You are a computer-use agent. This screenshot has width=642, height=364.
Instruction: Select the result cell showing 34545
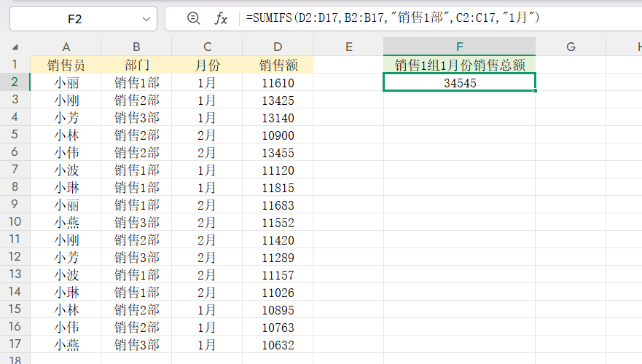tap(459, 82)
